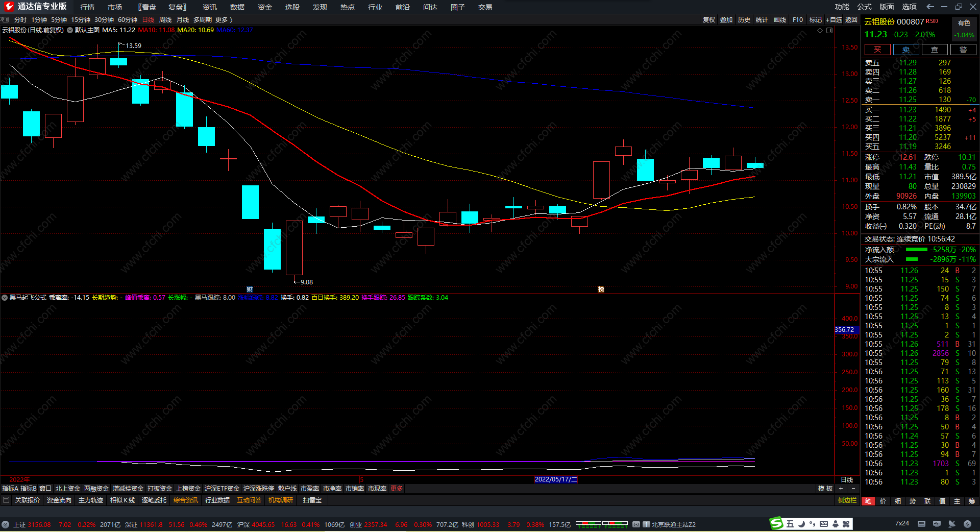Click the 警 alert button
Viewport: 980px width, 532px height.
[963, 50]
